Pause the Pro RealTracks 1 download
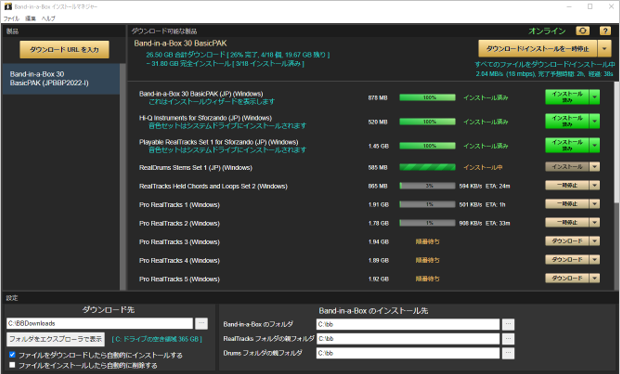Image resolution: width=620 pixels, height=374 pixels. pos(567,204)
